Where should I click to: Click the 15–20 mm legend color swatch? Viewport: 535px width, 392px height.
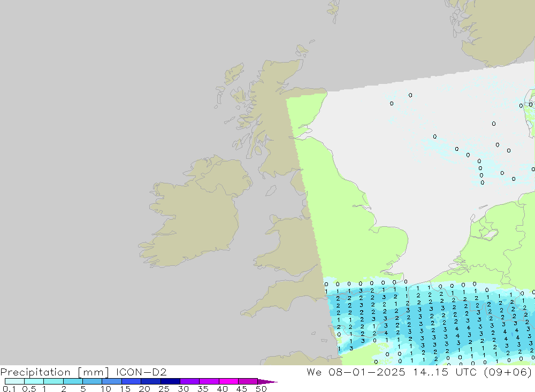(x=132, y=381)
